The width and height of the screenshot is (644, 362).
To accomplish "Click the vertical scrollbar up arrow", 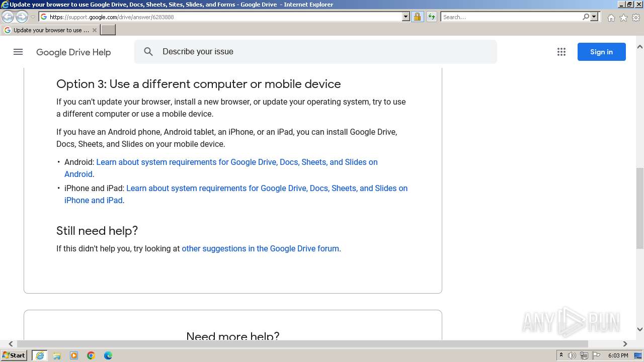I will [640, 47].
